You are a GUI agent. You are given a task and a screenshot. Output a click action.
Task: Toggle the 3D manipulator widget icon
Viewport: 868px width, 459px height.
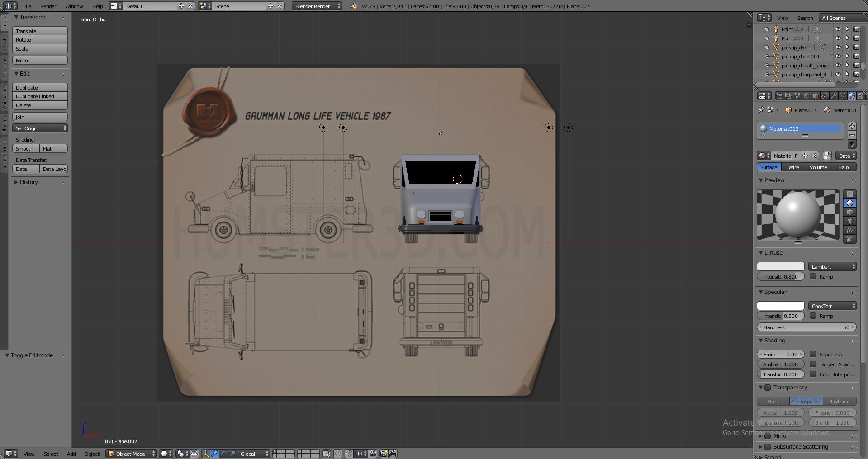(206, 454)
